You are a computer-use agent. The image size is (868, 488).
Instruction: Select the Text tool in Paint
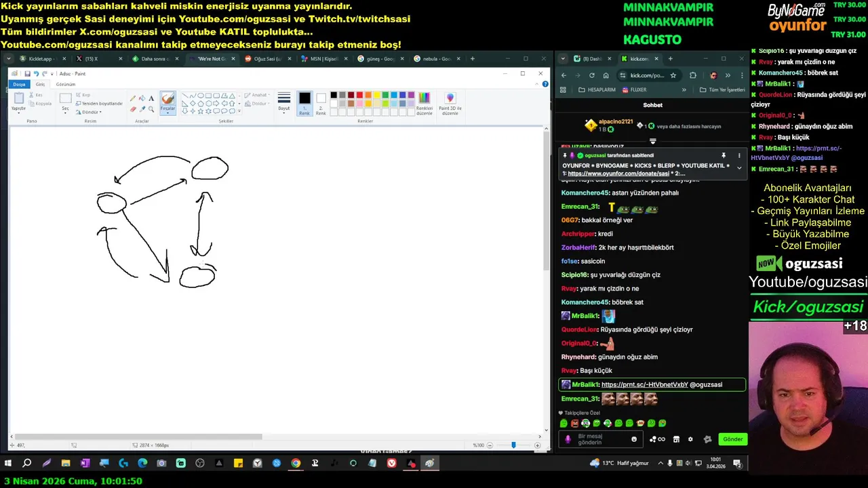(151, 98)
